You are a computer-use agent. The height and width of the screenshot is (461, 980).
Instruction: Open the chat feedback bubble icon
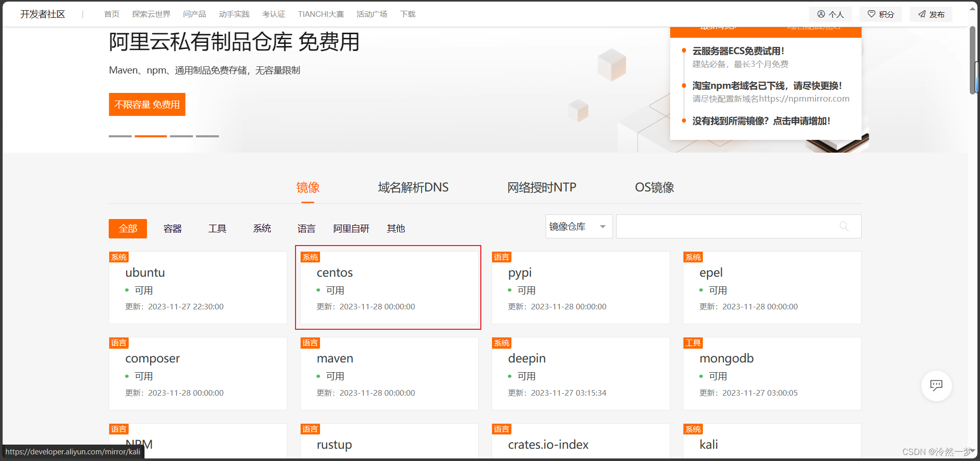pos(936,385)
